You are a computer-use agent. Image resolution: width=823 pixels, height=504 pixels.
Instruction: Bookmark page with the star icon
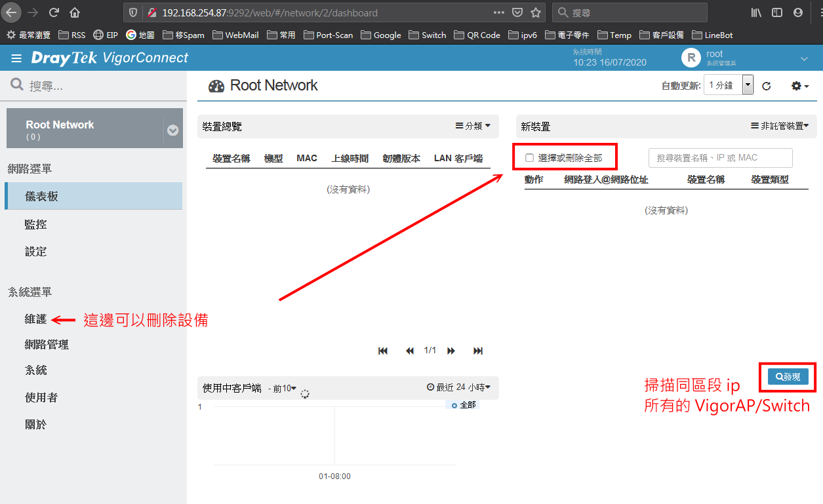pos(536,12)
